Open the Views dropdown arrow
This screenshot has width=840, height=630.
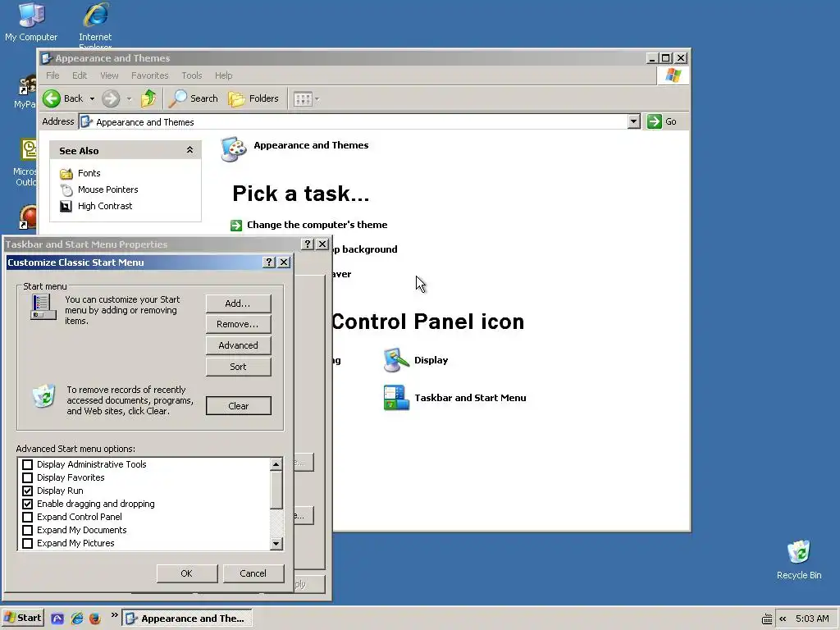317,99
